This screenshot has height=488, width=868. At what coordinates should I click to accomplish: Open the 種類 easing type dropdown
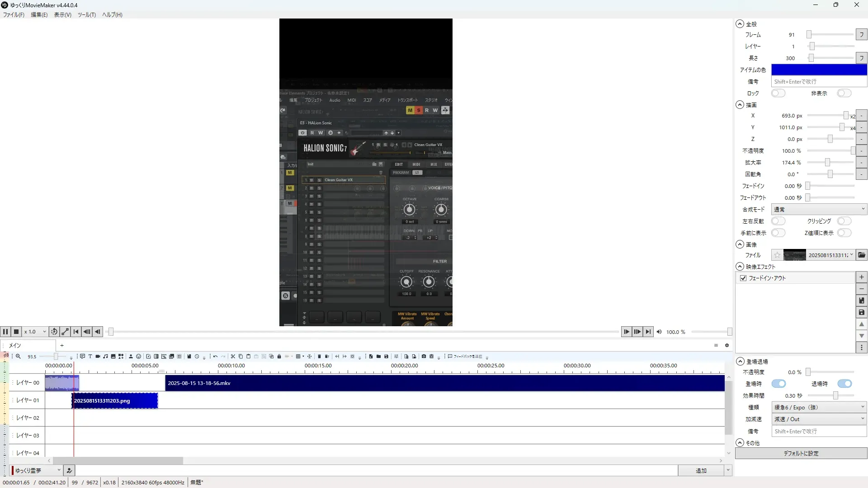click(819, 407)
